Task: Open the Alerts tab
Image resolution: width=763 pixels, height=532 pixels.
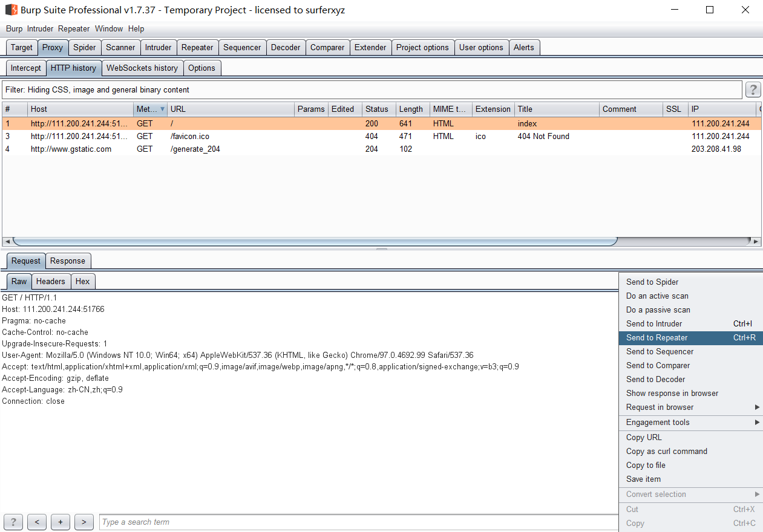Action: (x=524, y=48)
